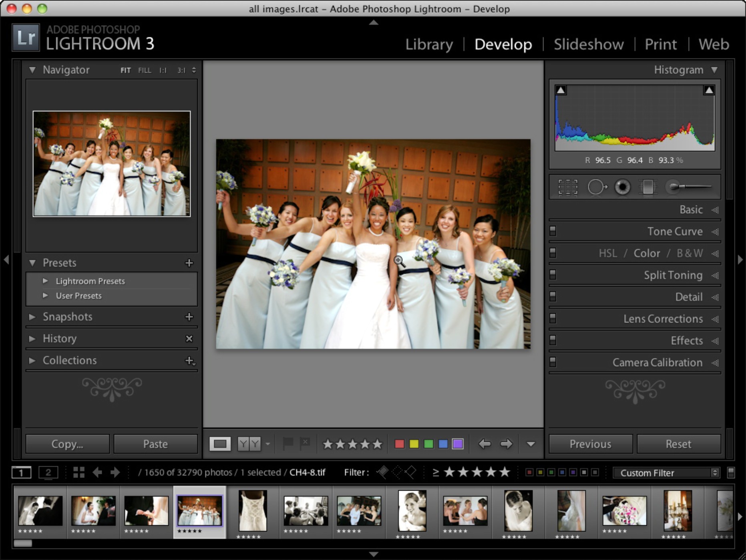
Task: Flag photo as Pick
Action: (x=288, y=443)
